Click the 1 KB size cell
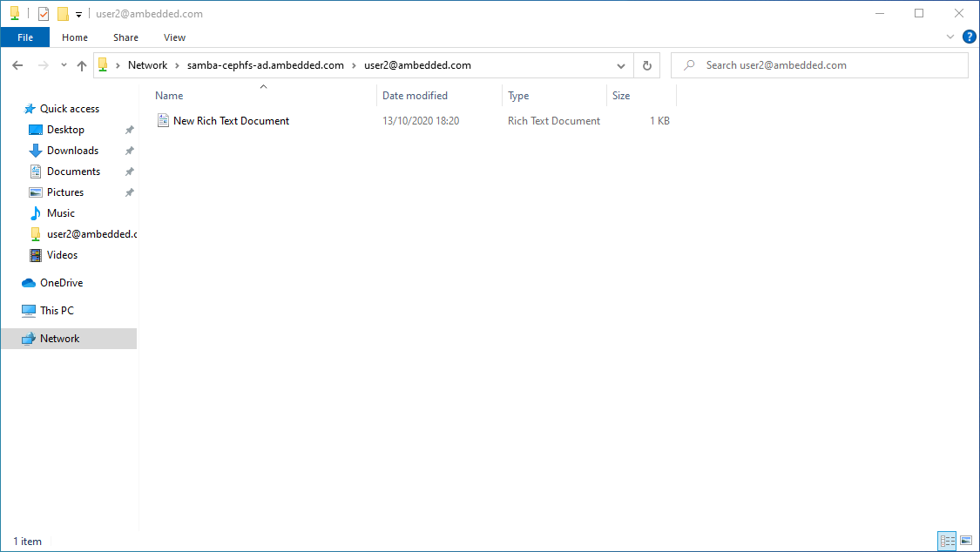This screenshot has width=980, height=552. pos(659,121)
